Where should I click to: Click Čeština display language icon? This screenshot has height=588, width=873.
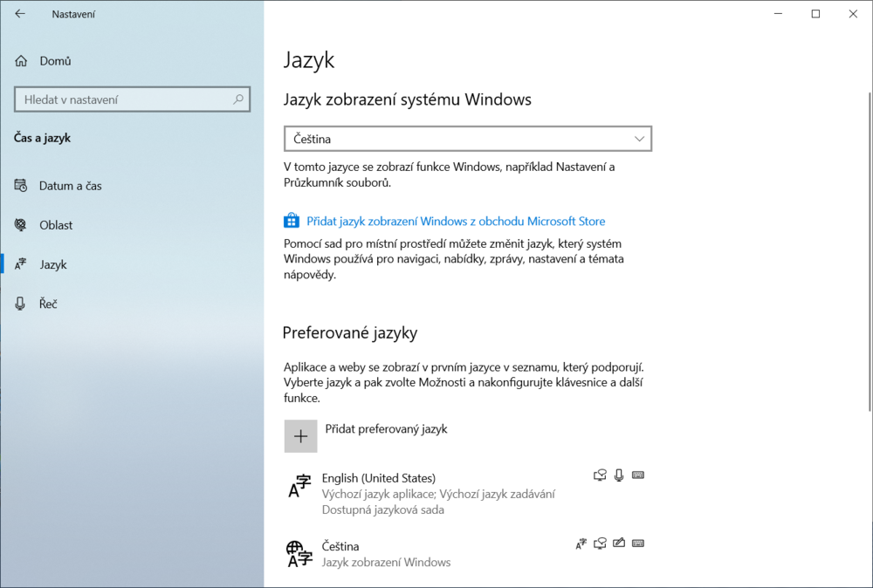[581, 544]
